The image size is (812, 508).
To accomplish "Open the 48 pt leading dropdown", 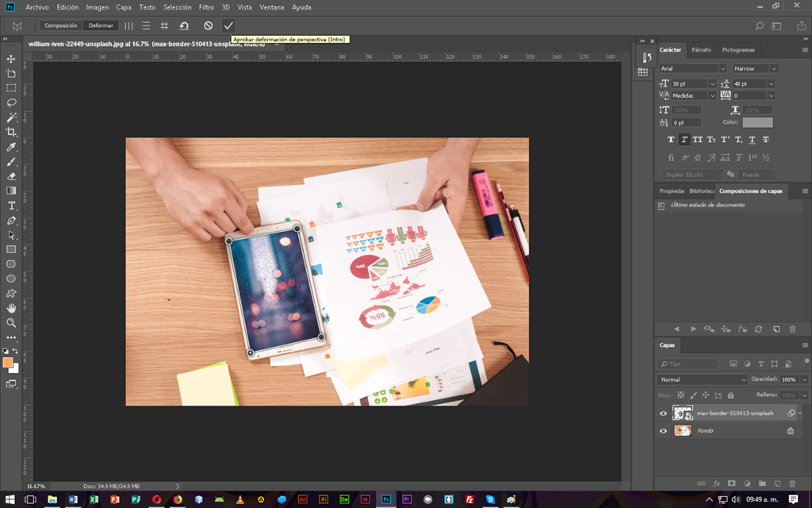I will click(x=771, y=83).
